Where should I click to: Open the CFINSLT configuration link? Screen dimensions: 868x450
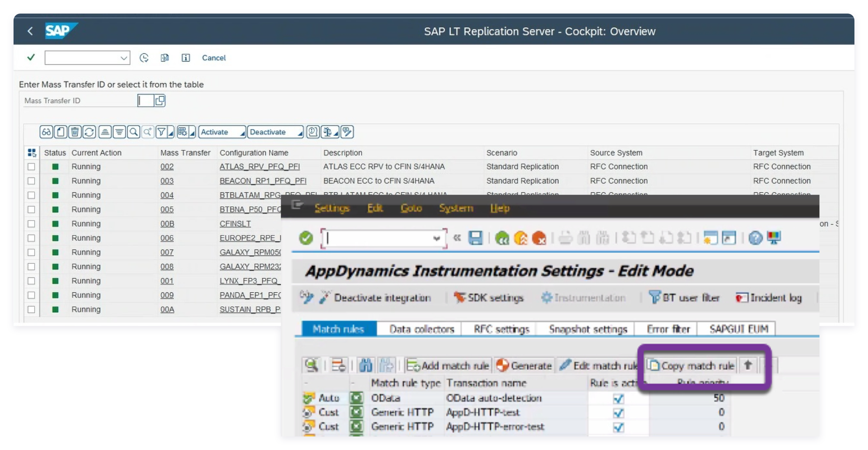tap(235, 224)
